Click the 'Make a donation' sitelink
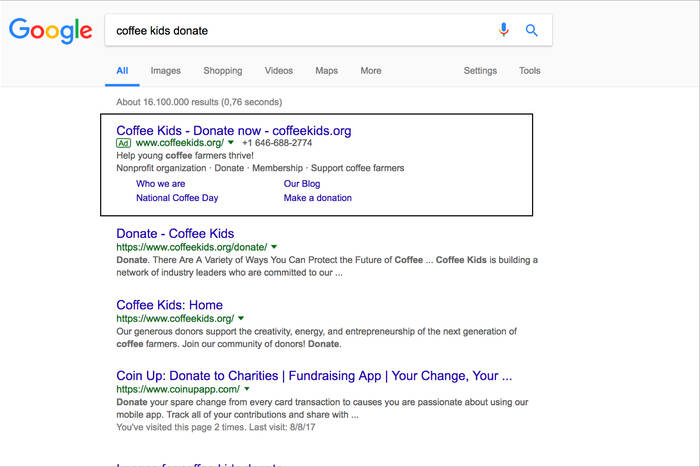Screen dimensions: 700x467 pyautogui.click(x=318, y=198)
